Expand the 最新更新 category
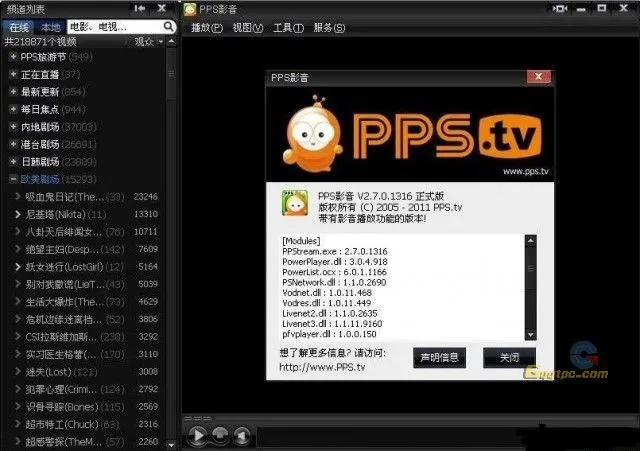 tap(13, 92)
